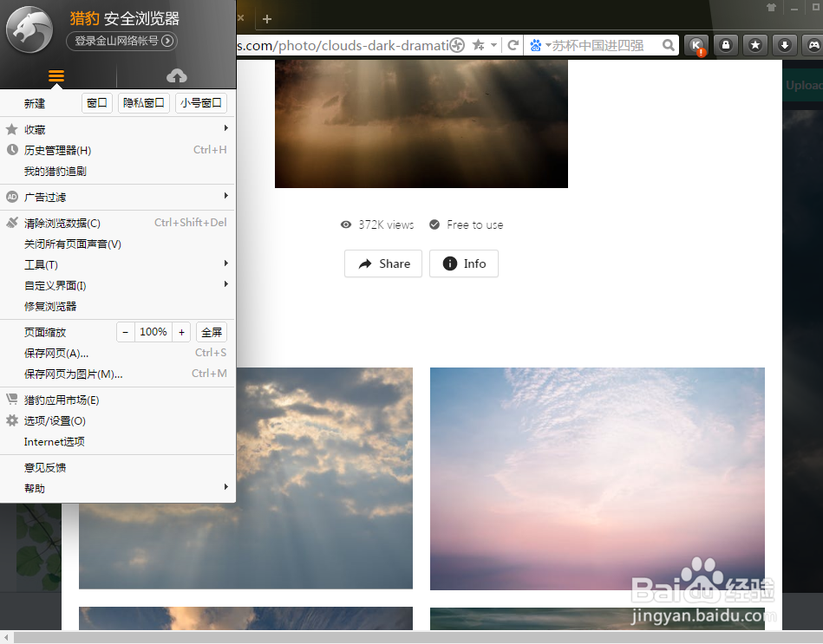Increase page zoom with plus button
Screen dimensions: 823x644
[181, 332]
